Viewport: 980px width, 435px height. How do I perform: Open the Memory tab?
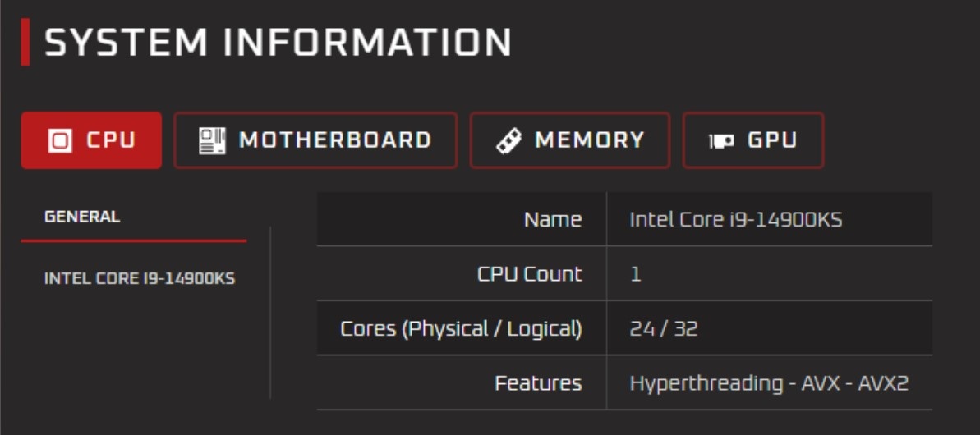click(570, 140)
